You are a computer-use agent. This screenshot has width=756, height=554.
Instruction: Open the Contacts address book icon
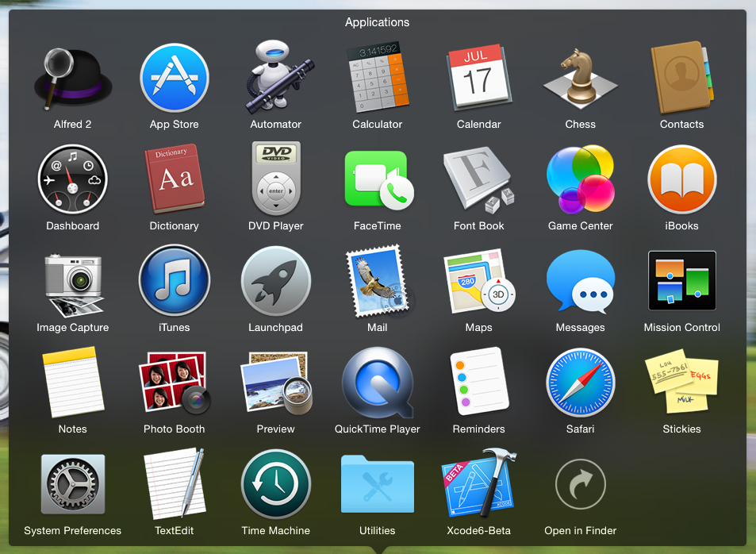[x=681, y=78]
